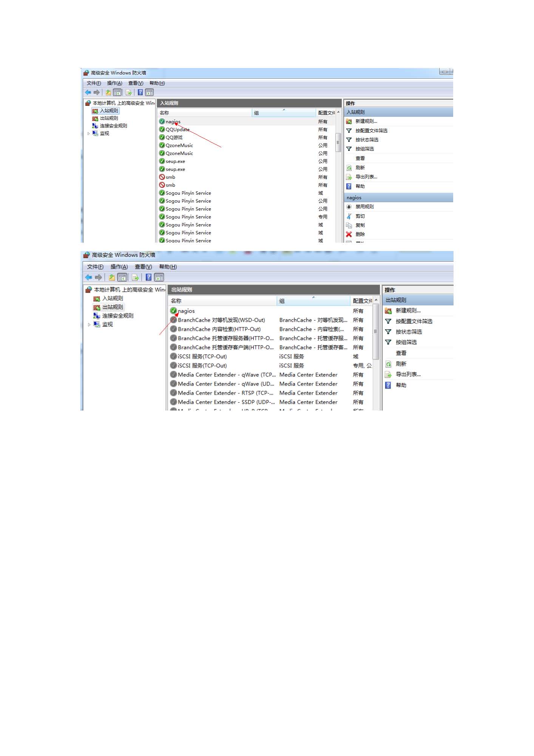The height and width of the screenshot is (756, 534).
Task: Click the 新建规则 icon in outbound actions pane
Action: tap(388, 311)
